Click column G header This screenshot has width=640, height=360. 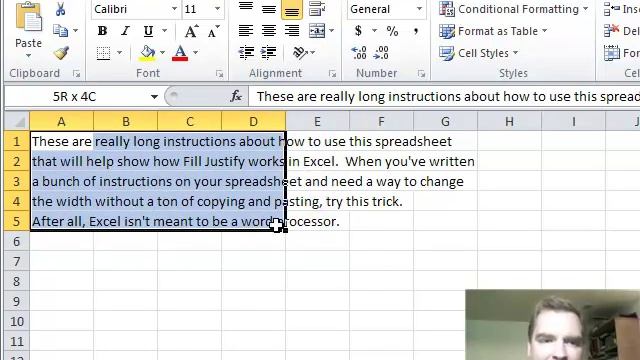[445, 122]
